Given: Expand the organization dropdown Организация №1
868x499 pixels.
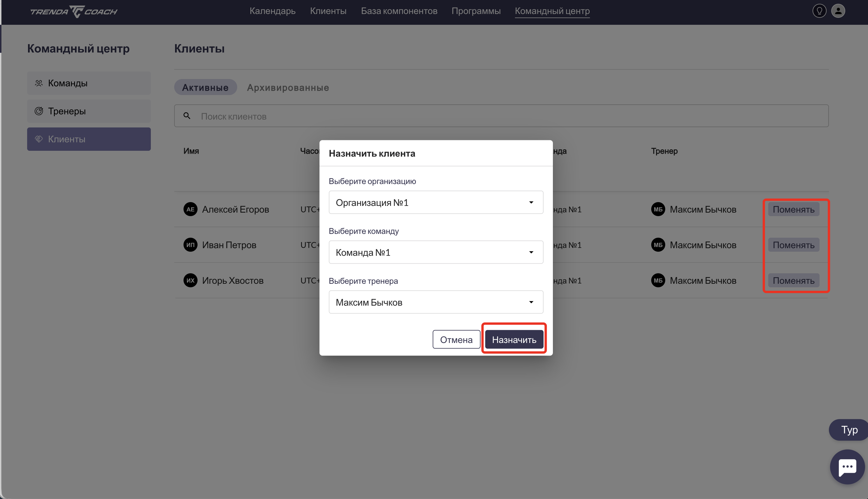Looking at the screenshot, I should tap(436, 203).
